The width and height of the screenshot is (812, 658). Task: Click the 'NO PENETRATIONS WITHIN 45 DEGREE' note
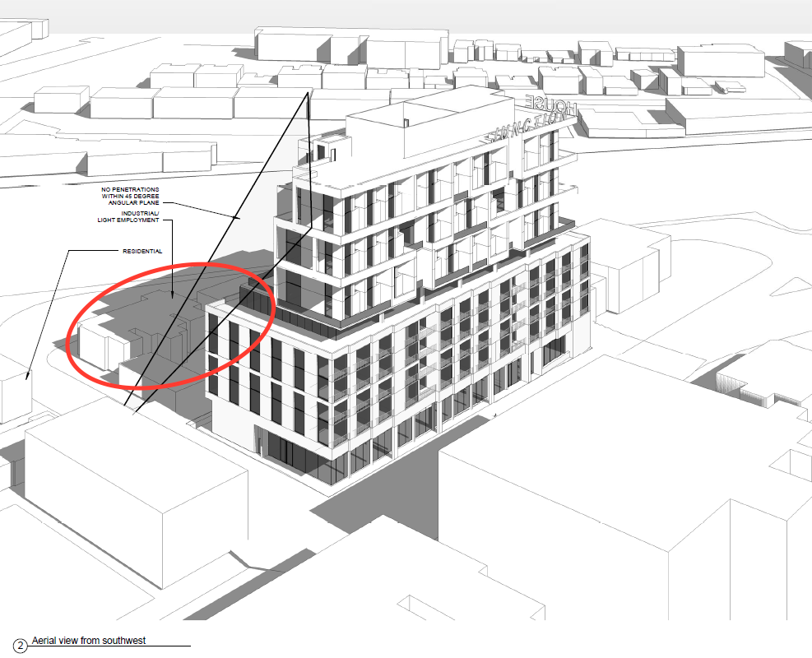130,197
